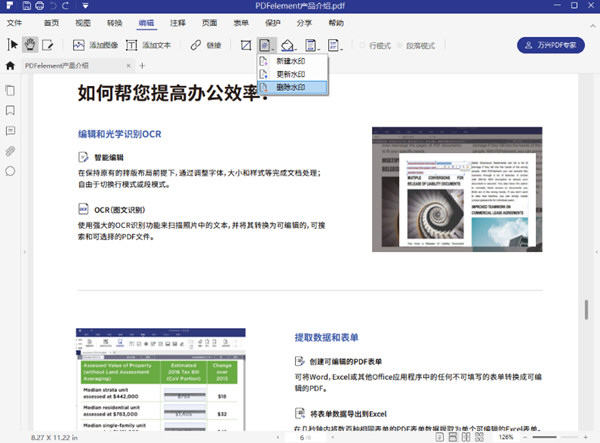This screenshot has width=600, height=443.
Task: Adjust the zoom slider
Action: point(555,437)
